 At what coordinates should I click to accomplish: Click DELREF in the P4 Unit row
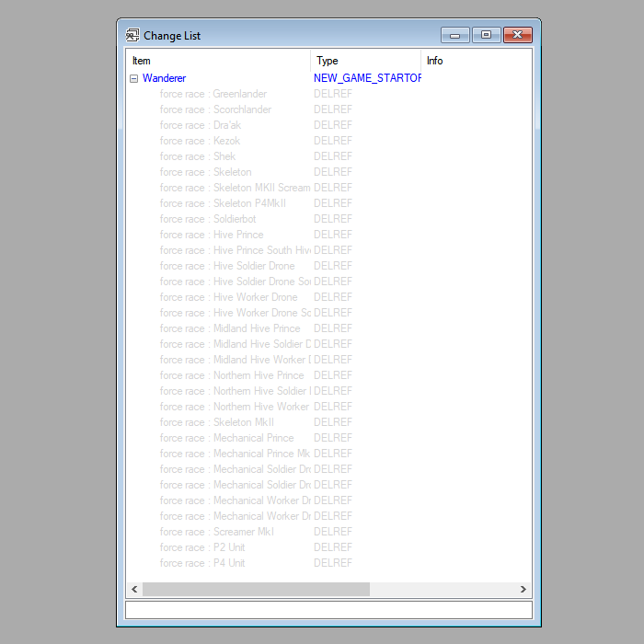coord(333,563)
